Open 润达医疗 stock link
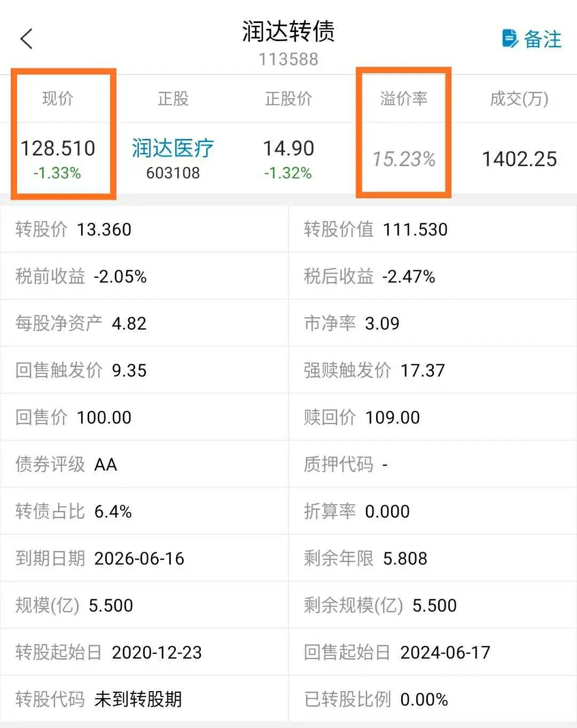Image resolution: width=577 pixels, height=728 pixels. (173, 148)
